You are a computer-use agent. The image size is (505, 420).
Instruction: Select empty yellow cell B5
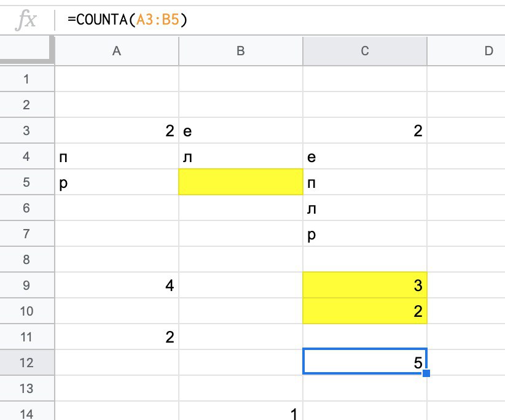(241, 182)
